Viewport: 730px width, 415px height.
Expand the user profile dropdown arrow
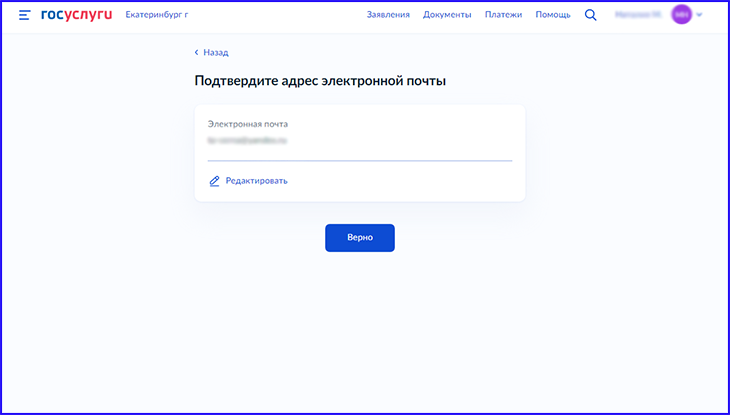[699, 16]
